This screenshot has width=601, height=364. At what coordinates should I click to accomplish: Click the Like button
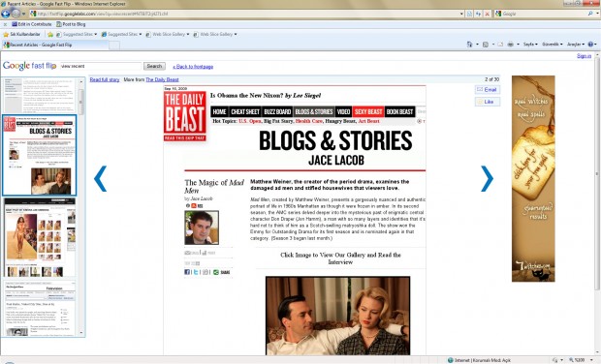click(488, 102)
